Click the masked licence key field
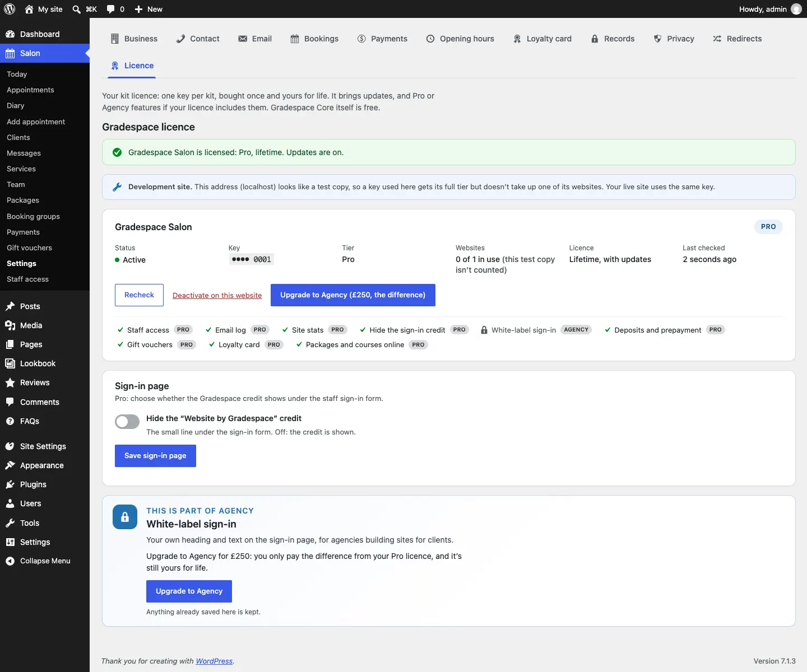The width and height of the screenshot is (807, 672). tap(251, 259)
